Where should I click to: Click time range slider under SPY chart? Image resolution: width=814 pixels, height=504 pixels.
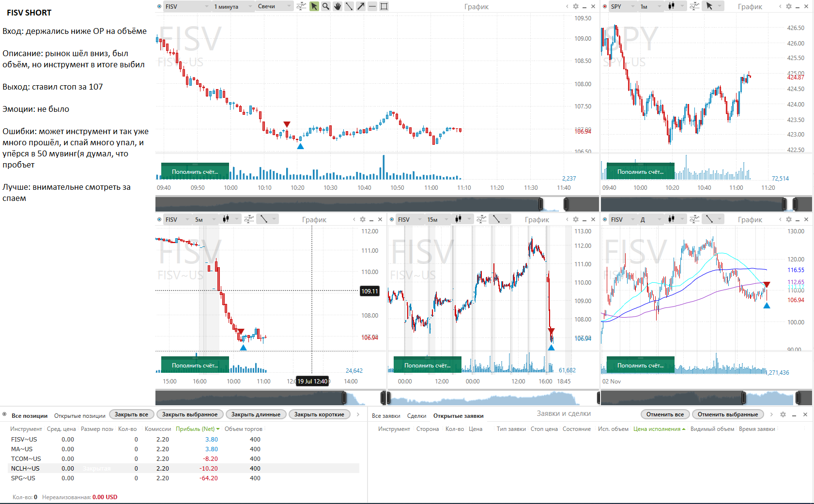[706, 204]
